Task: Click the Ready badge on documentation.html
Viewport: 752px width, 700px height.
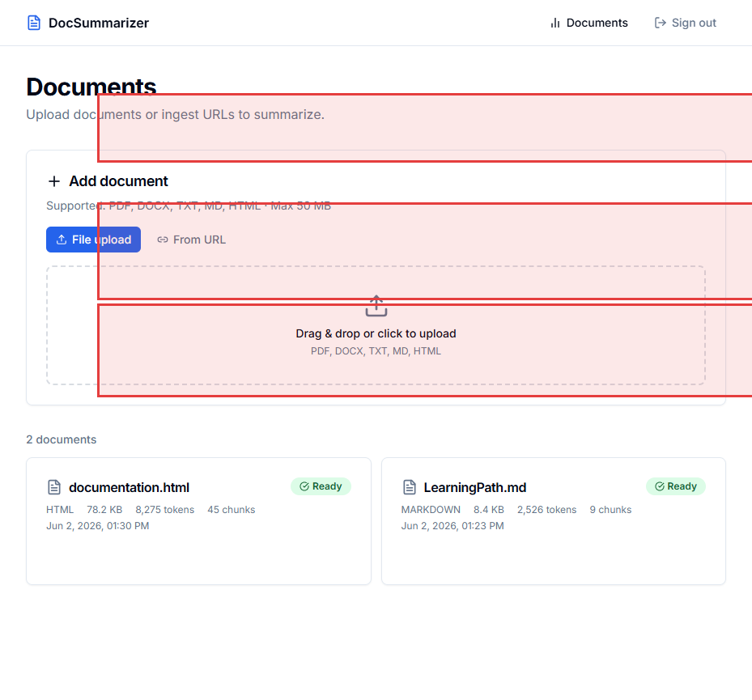Action: (321, 486)
